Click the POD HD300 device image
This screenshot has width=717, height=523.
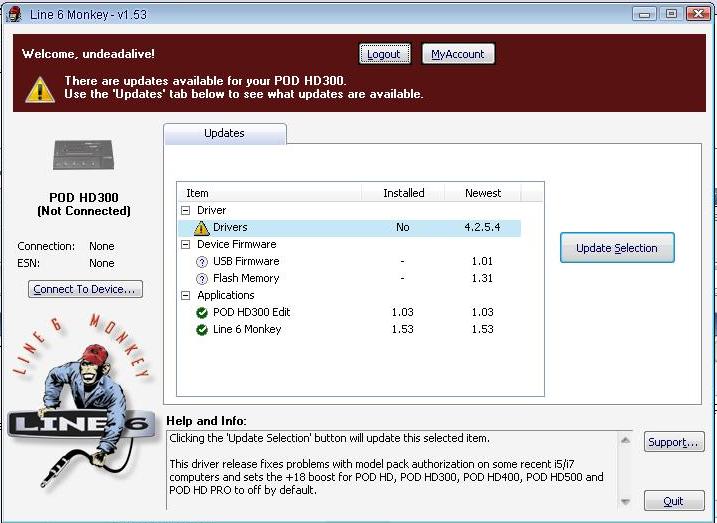[x=83, y=155]
